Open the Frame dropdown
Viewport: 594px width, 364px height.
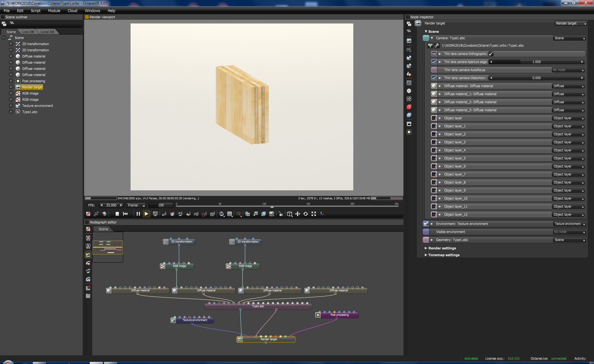(136, 205)
